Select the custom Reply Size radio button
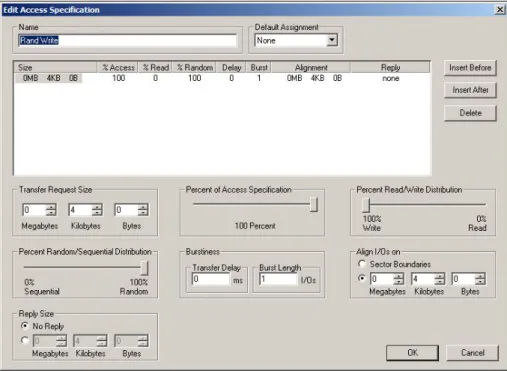Image resolution: width=507 pixels, height=371 pixels. point(25,340)
